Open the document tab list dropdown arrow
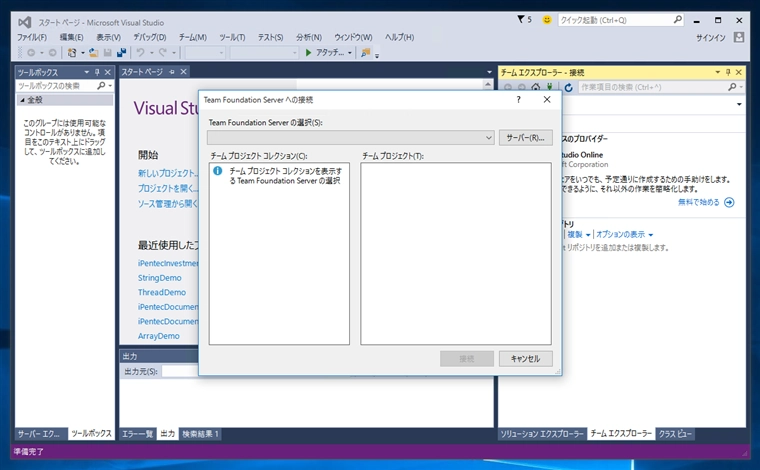760x470 pixels. pos(489,72)
